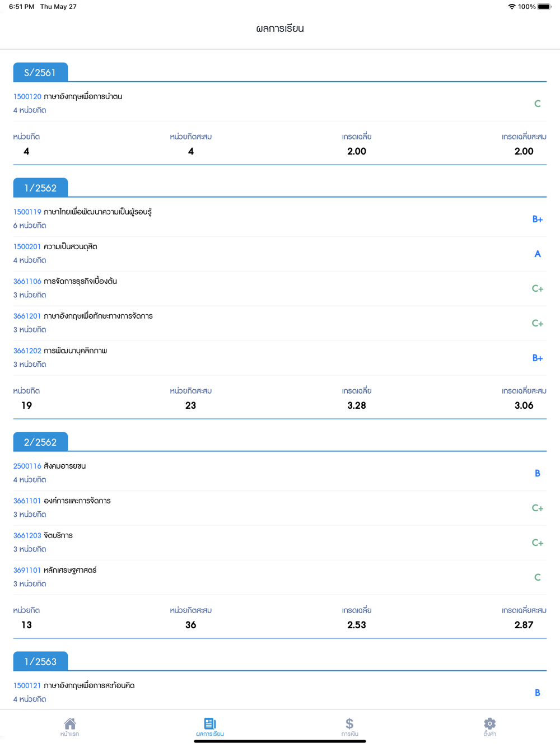Screen dimensions: 560x747
Task: Click cumulative credits value 36
Action: coord(191,625)
